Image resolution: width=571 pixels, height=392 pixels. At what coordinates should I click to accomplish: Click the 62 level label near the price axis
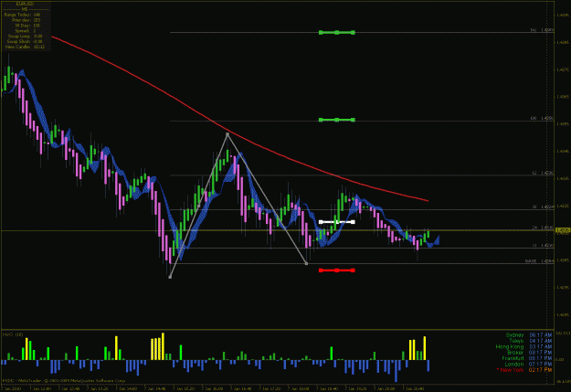(x=543, y=173)
